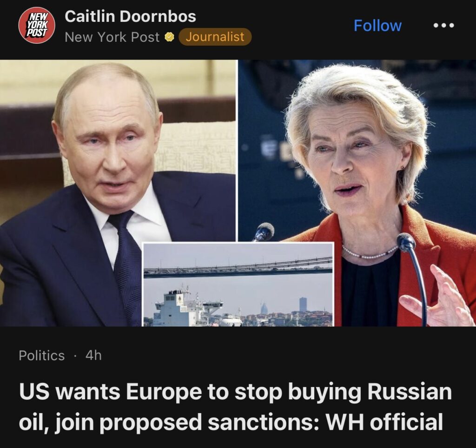Click the microphone in right photo

click(407, 242)
